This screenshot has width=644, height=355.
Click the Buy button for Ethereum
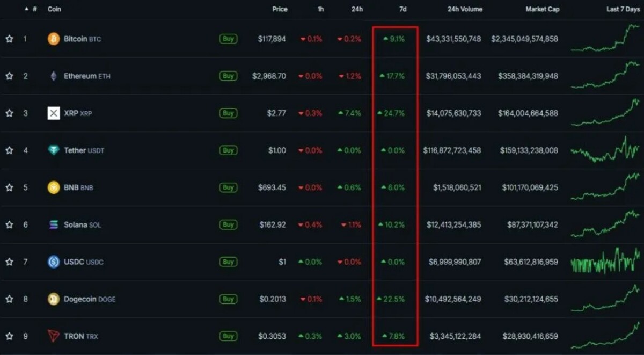point(228,76)
